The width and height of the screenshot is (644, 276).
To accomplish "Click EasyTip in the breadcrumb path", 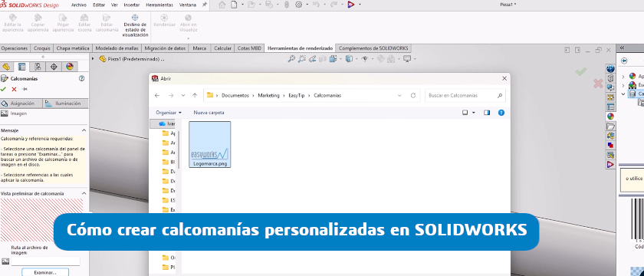I will tap(297, 95).
